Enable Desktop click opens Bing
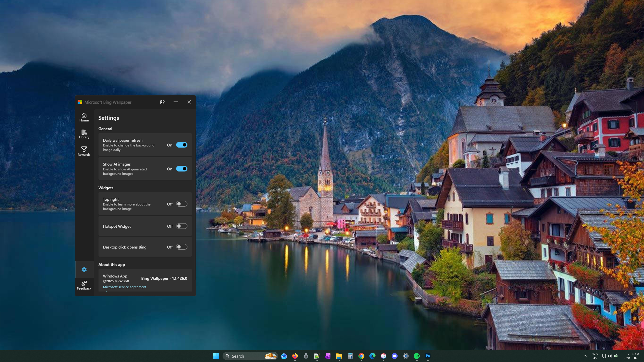 [x=181, y=247]
